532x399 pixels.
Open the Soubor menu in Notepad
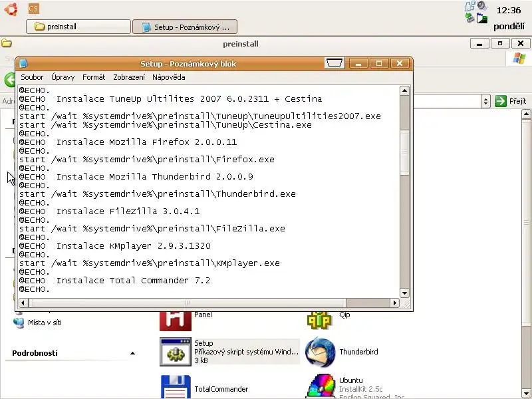[32, 77]
